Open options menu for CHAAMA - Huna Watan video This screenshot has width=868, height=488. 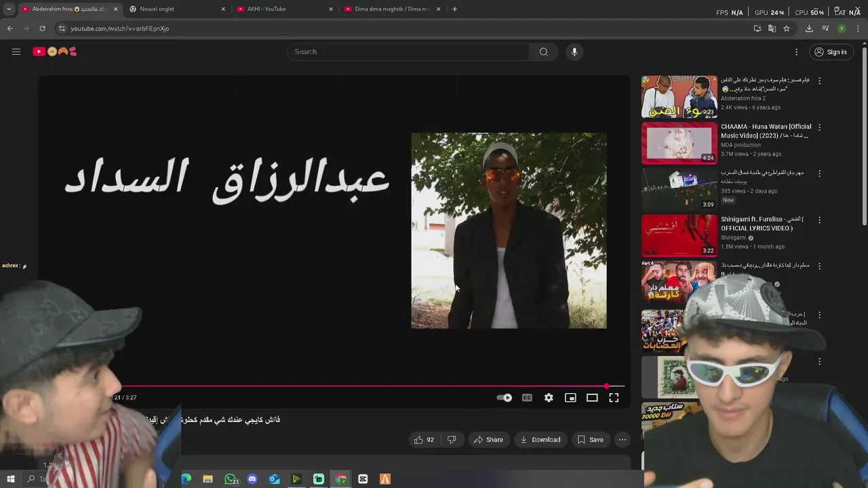(x=819, y=127)
